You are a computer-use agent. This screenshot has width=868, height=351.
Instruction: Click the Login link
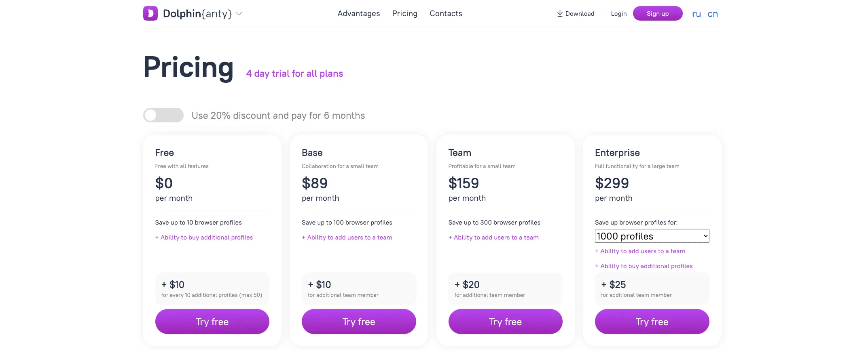click(x=618, y=14)
